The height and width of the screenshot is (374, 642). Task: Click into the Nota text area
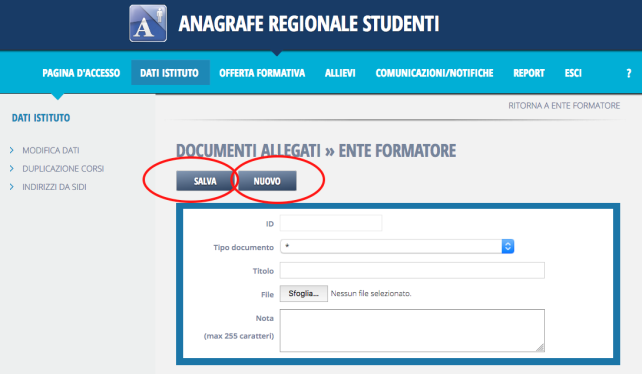point(412,331)
